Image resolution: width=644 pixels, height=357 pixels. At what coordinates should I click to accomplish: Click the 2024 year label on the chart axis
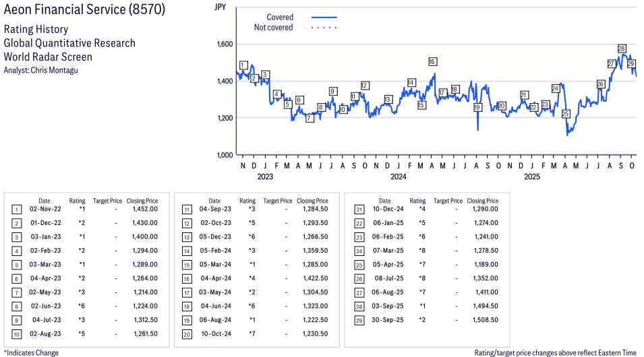click(x=398, y=177)
